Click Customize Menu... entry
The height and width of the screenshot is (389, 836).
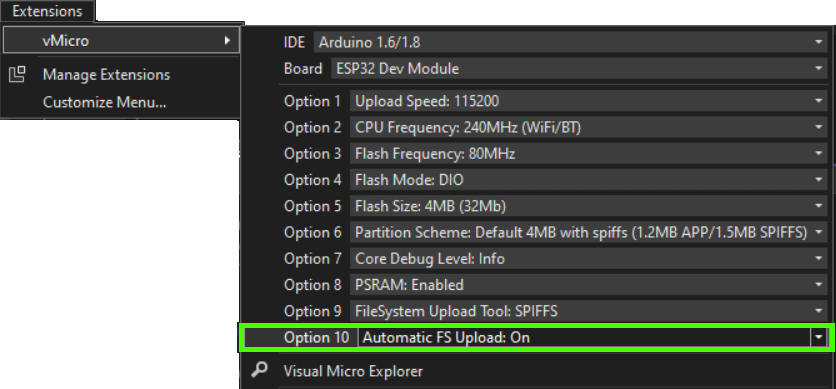(104, 102)
